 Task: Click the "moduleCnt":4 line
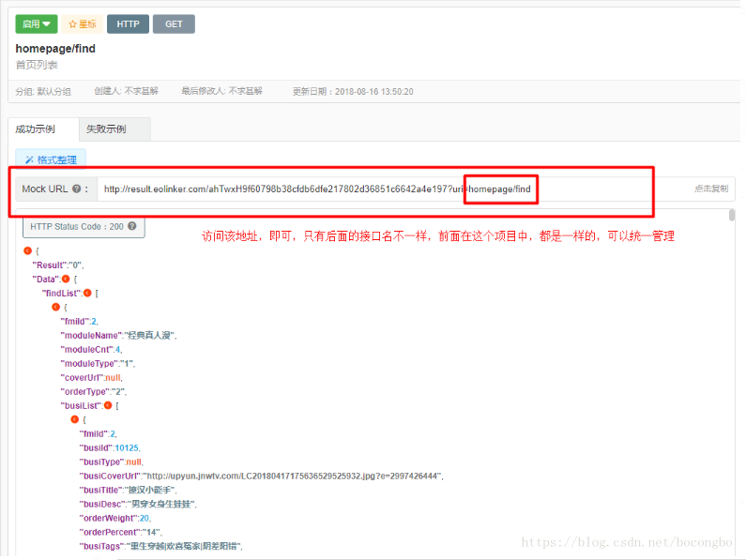click(x=91, y=349)
